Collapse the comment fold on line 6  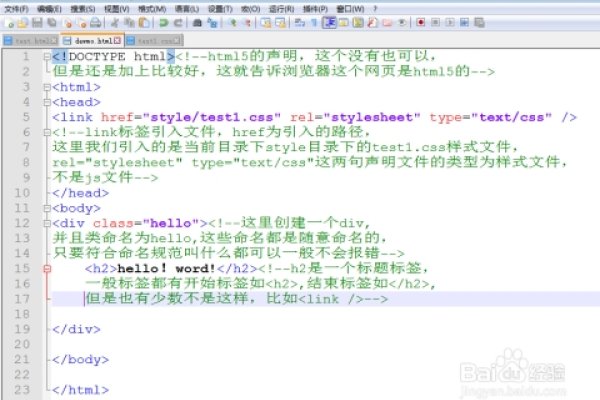pyautogui.click(x=47, y=132)
